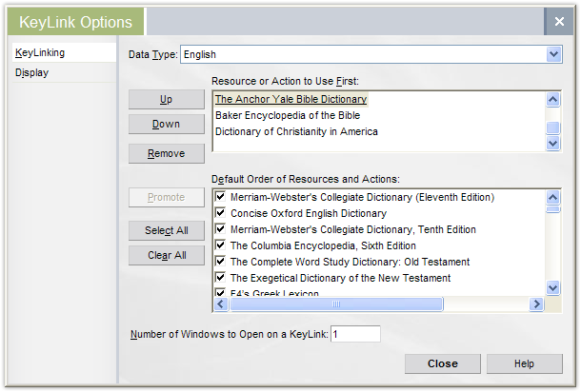This screenshot has height=392, width=581.
Task: Uncheck Concise Oxford English Dictionary
Action: coord(220,212)
